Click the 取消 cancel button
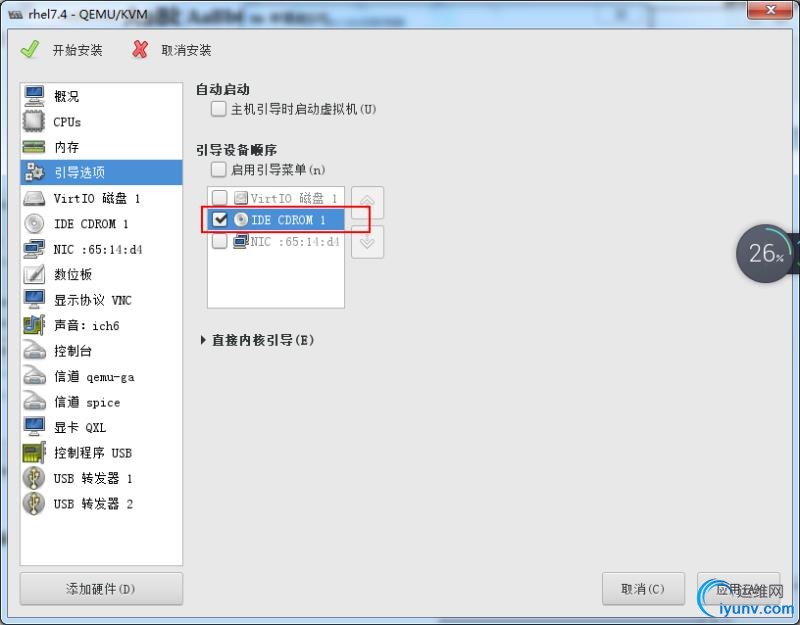 [x=643, y=589]
